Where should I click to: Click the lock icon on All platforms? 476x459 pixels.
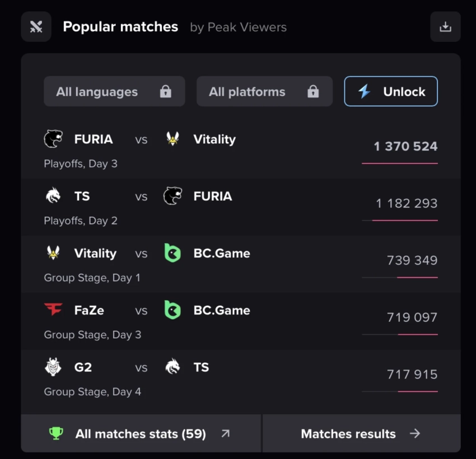313,92
